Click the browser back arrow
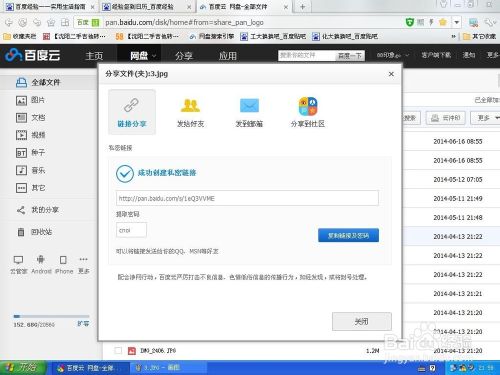500x375 pixels. 9,22
